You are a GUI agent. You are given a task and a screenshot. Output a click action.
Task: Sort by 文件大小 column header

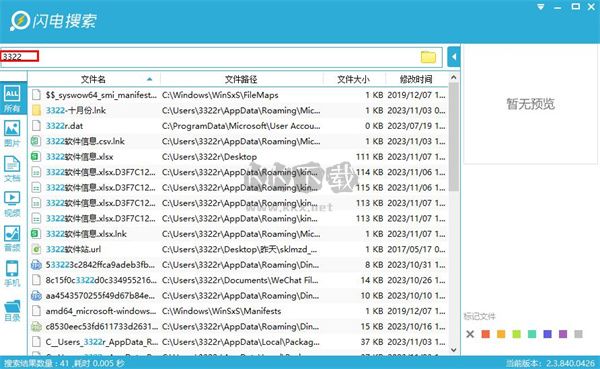(x=353, y=79)
